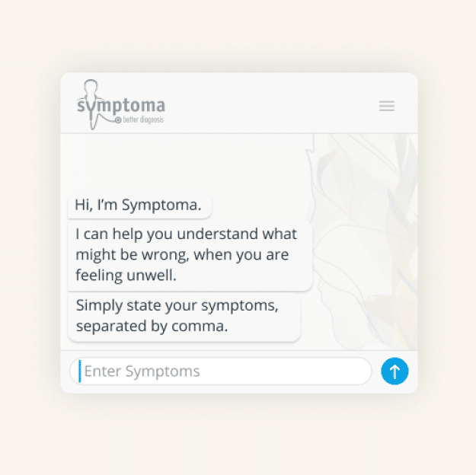This screenshot has width=476, height=475.
Task: Click the leaf illustration in the chat background
Action: pyautogui.click(x=366, y=228)
